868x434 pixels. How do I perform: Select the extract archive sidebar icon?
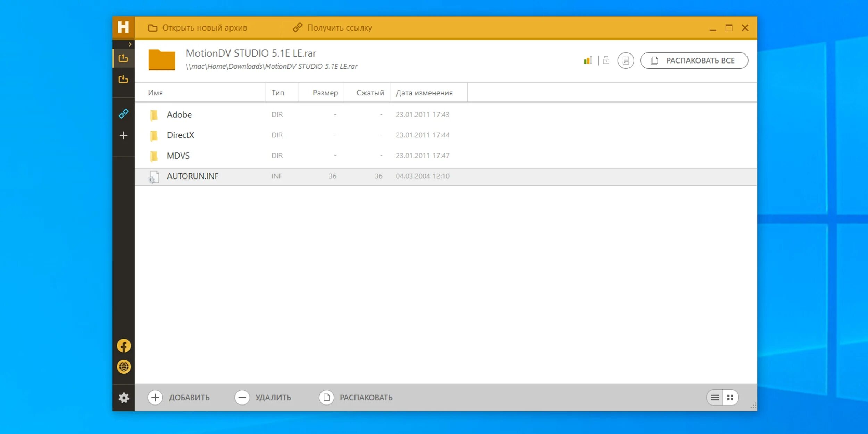tap(123, 58)
